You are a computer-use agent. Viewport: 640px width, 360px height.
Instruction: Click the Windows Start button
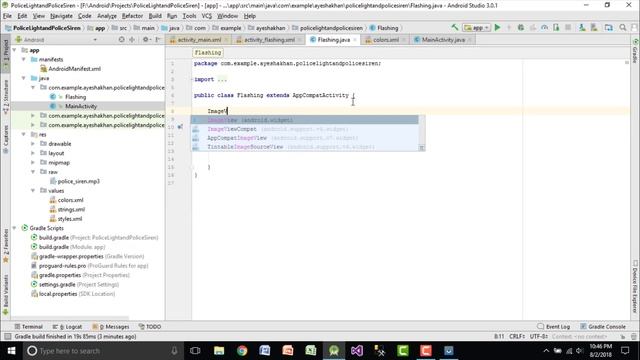11,351
